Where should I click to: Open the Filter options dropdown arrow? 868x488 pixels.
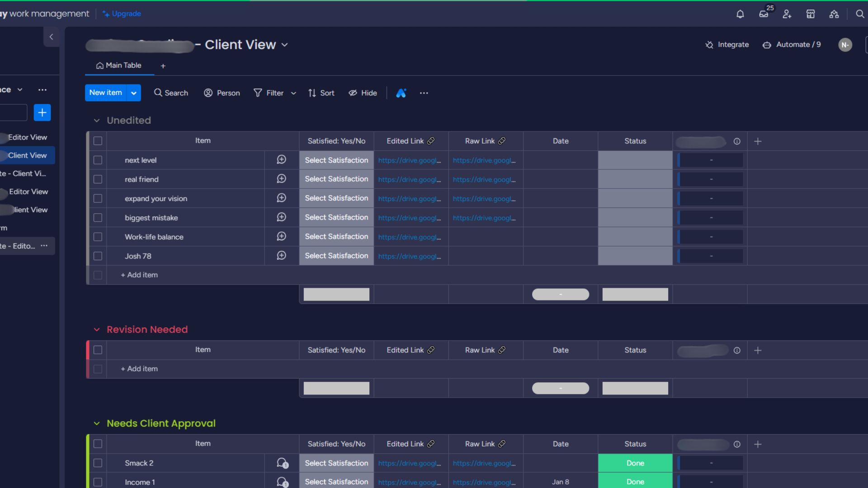coord(293,93)
